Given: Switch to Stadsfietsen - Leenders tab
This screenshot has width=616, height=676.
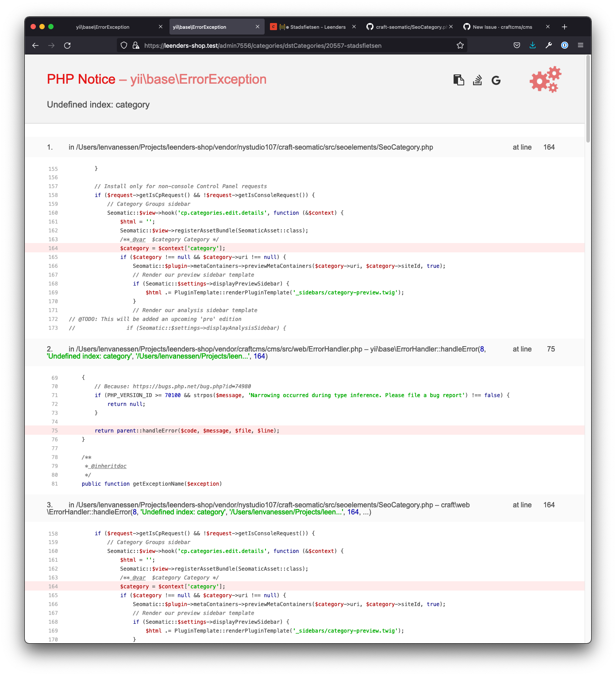Looking at the screenshot, I should 313,27.
